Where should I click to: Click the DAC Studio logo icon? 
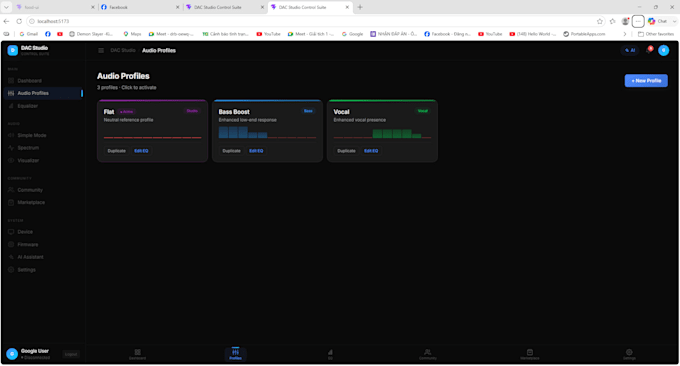click(13, 50)
